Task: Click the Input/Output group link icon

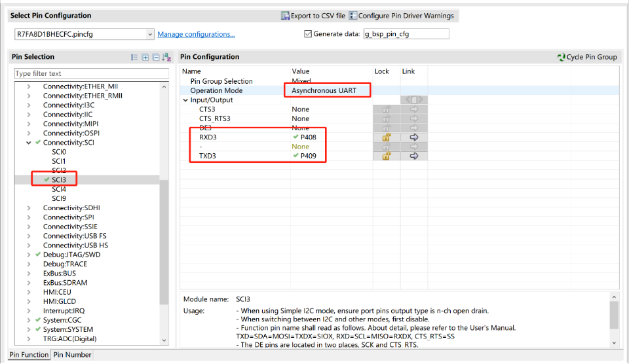Action: tap(414, 100)
